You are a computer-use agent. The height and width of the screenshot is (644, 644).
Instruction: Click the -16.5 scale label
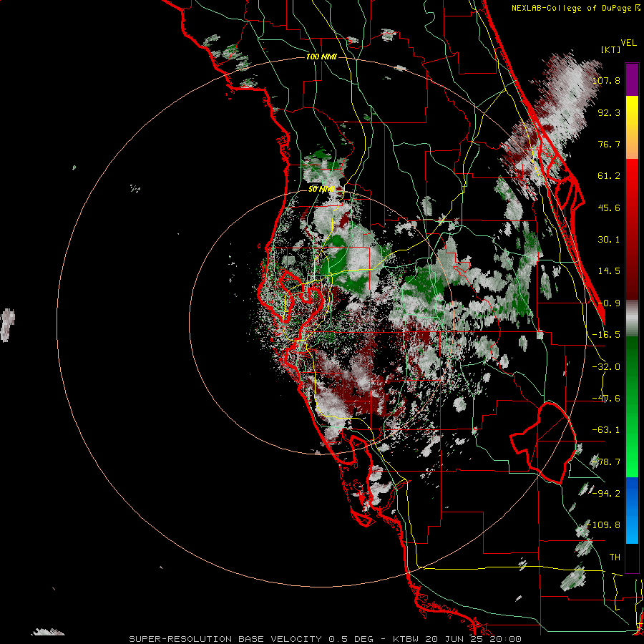coord(606,335)
